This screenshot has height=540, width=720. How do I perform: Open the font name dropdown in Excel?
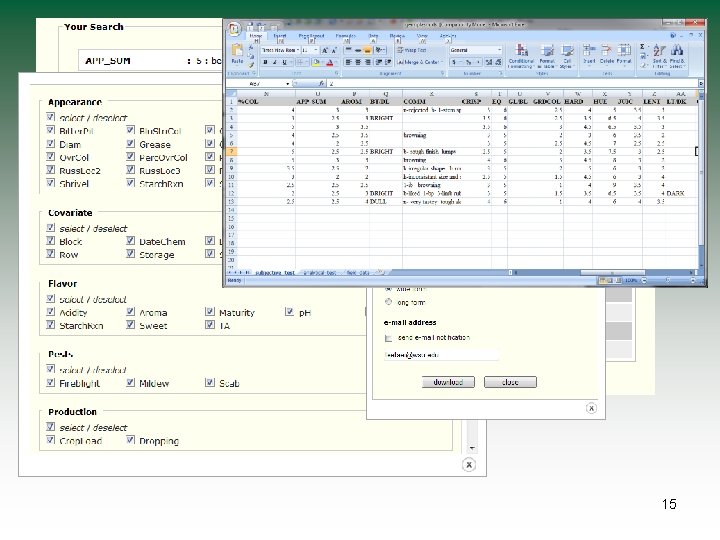(x=298, y=50)
